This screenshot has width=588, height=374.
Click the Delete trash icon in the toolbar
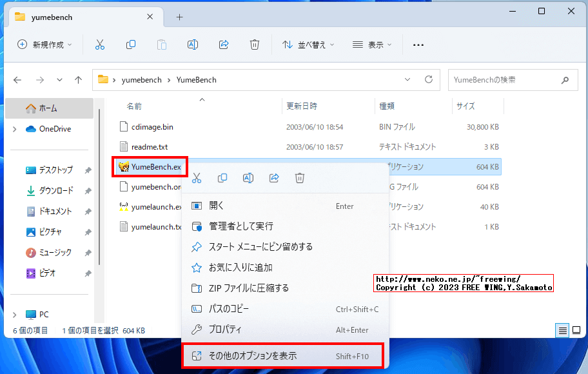(255, 44)
